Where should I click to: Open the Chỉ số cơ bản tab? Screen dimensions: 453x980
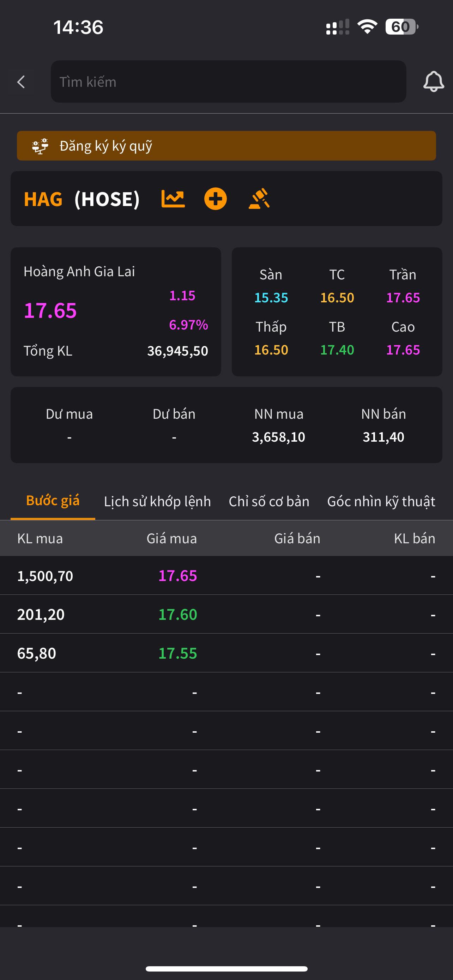click(x=269, y=501)
